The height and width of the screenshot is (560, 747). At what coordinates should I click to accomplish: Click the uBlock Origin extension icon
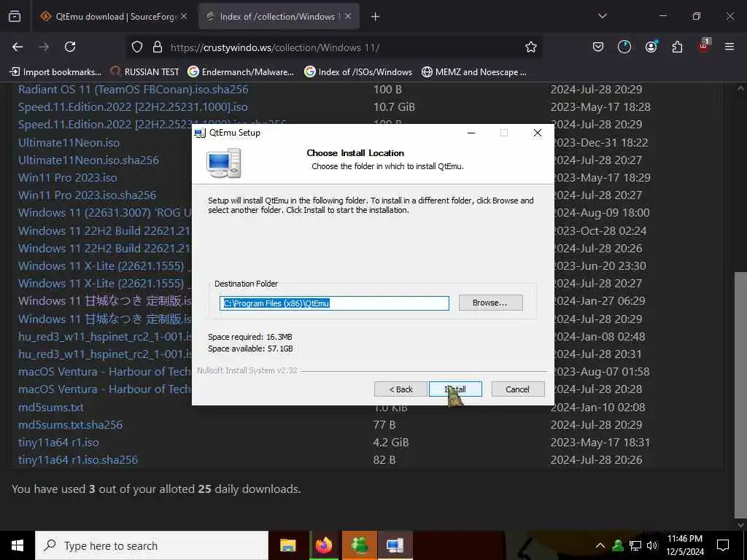[704, 46]
